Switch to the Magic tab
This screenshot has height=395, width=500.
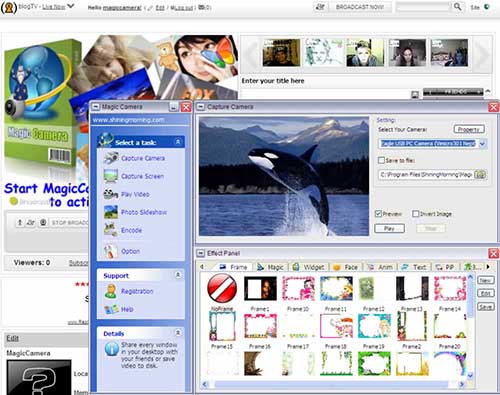271,267
